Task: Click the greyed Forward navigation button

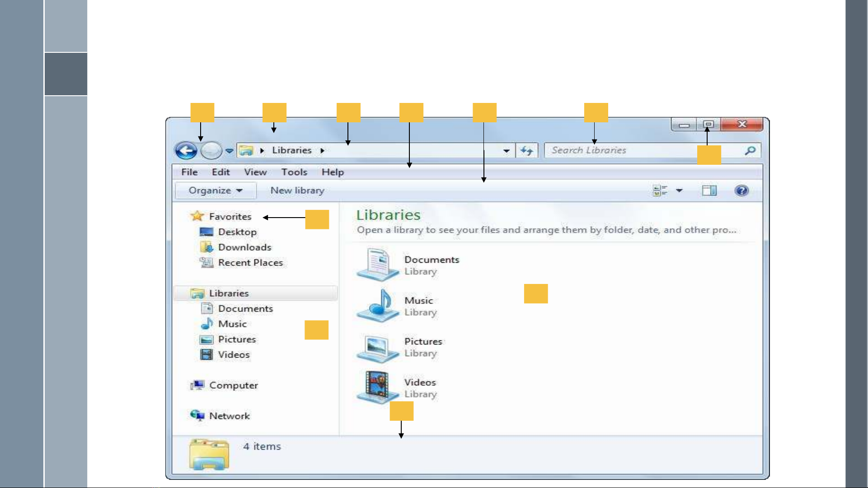Action: coord(211,151)
